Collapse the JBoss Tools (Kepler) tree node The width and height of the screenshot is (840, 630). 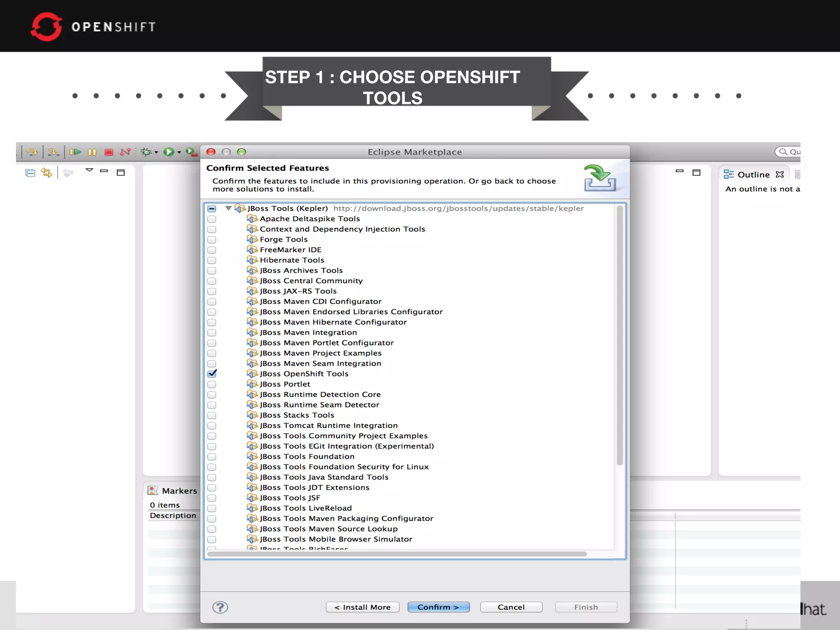pos(228,208)
